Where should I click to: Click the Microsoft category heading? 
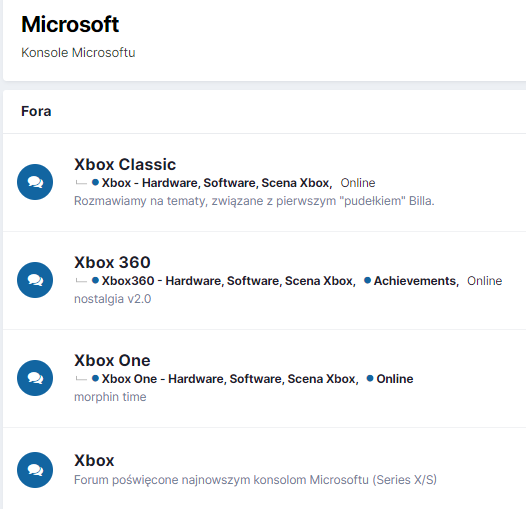[70, 24]
